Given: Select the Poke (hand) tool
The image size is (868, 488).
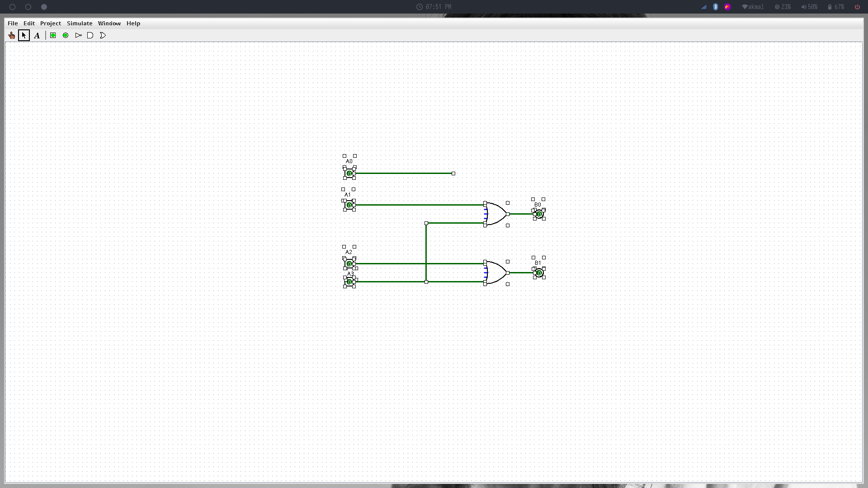Looking at the screenshot, I should 11,35.
